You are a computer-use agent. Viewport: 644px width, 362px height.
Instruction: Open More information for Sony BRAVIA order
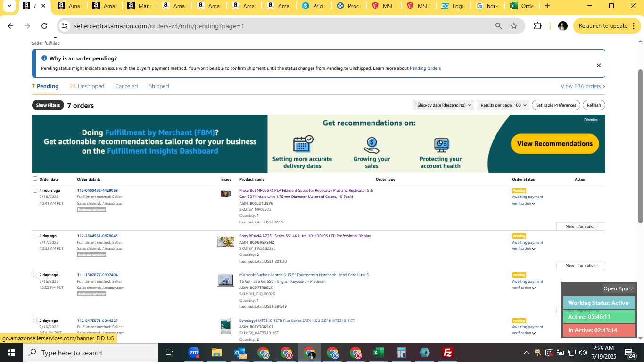pos(581,265)
